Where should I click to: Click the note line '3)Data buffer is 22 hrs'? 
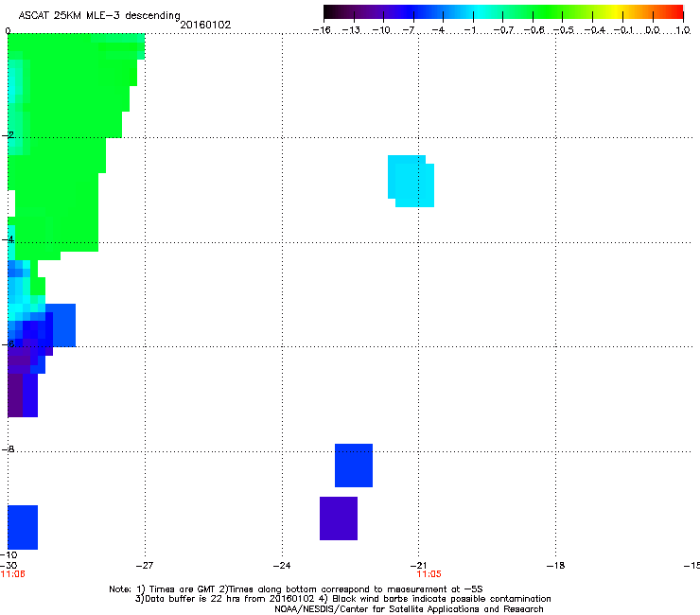pyautogui.click(x=342, y=599)
